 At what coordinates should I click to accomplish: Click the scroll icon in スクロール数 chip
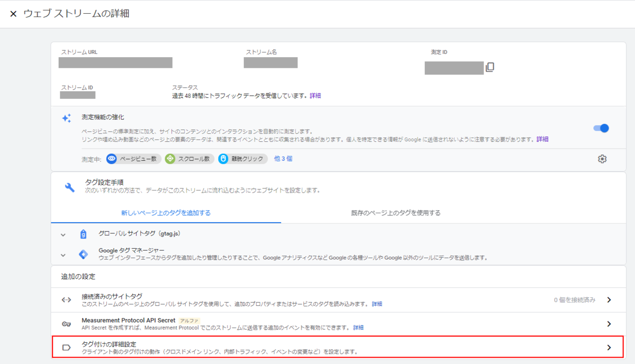click(x=170, y=159)
